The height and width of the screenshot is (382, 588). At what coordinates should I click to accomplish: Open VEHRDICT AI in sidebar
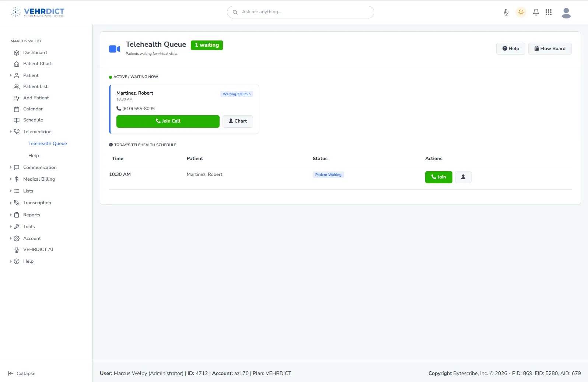coord(38,250)
